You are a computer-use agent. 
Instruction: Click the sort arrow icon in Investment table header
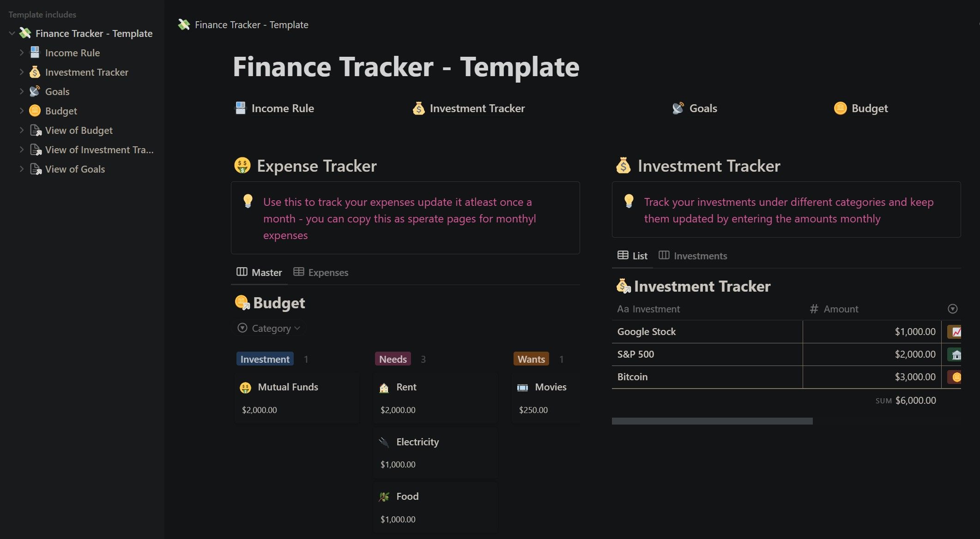click(952, 309)
